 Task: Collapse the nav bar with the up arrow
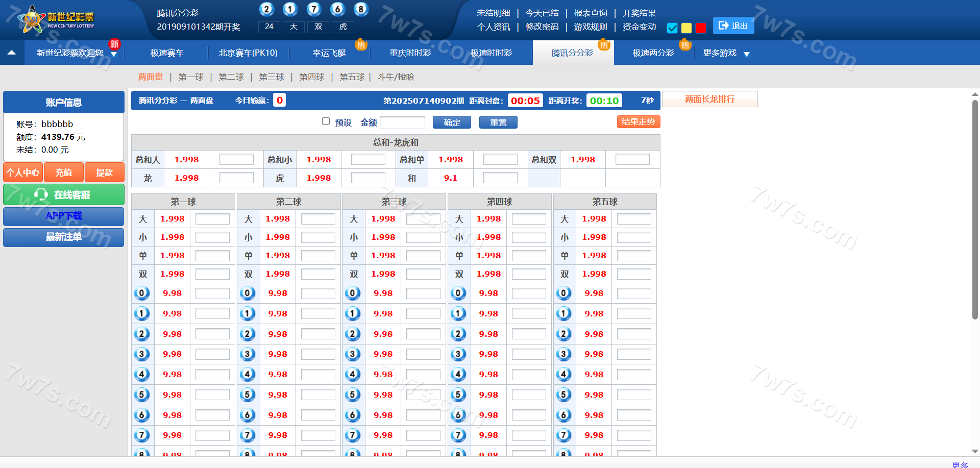(12, 53)
